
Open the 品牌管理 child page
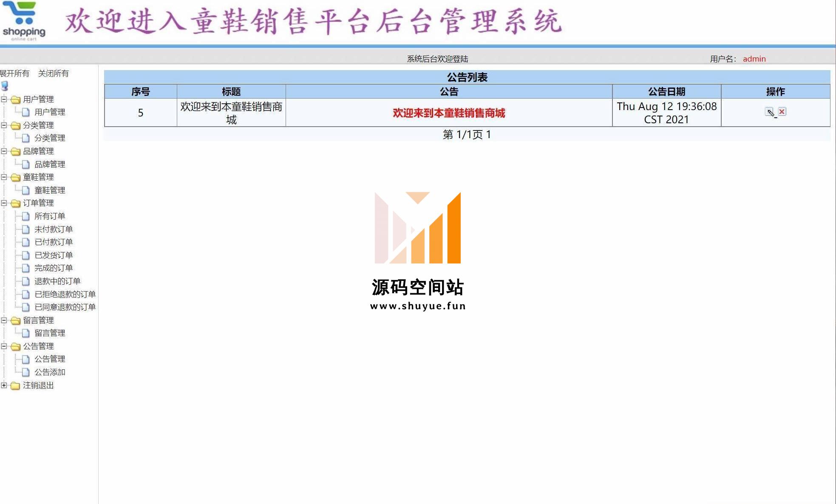coord(50,164)
